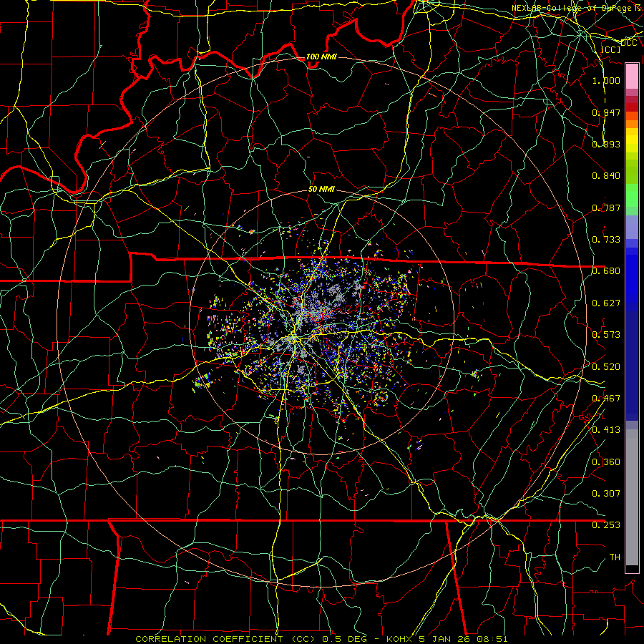The height and width of the screenshot is (644, 644).
Task: Click the 0.680 legend value
Action: tap(606, 271)
